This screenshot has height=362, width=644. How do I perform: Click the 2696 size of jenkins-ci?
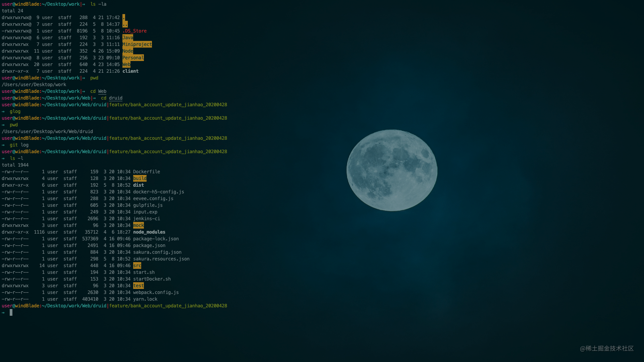[93, 219]
